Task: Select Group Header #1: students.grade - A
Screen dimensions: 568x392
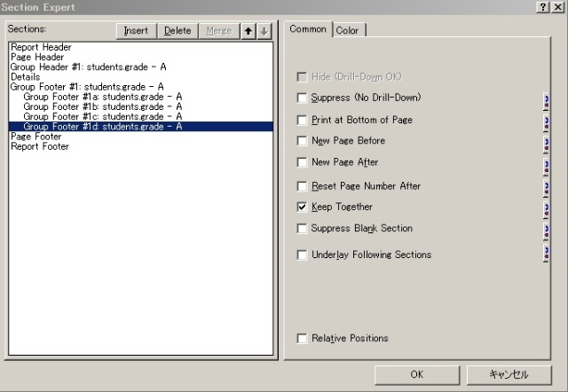Action: pos(140,67)
